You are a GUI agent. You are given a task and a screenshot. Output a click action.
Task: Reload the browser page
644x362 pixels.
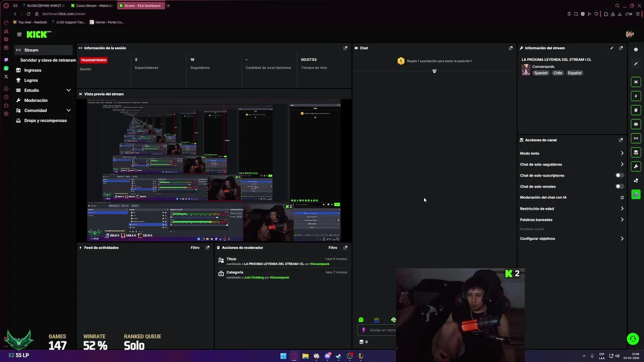[x=28, y=14]
